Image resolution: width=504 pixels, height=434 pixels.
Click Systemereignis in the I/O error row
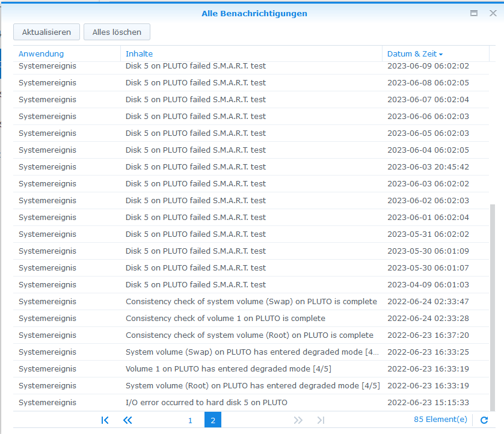(48, 403)
